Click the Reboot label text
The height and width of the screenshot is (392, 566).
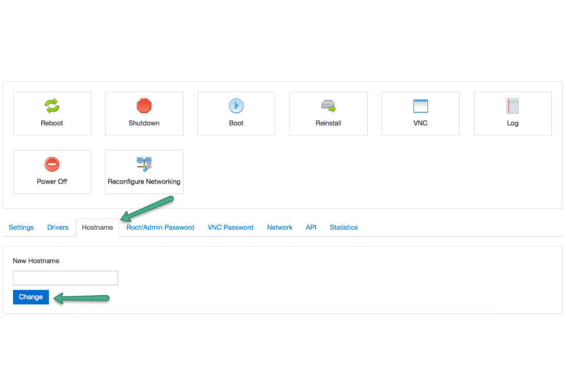[x=52, y=123]
